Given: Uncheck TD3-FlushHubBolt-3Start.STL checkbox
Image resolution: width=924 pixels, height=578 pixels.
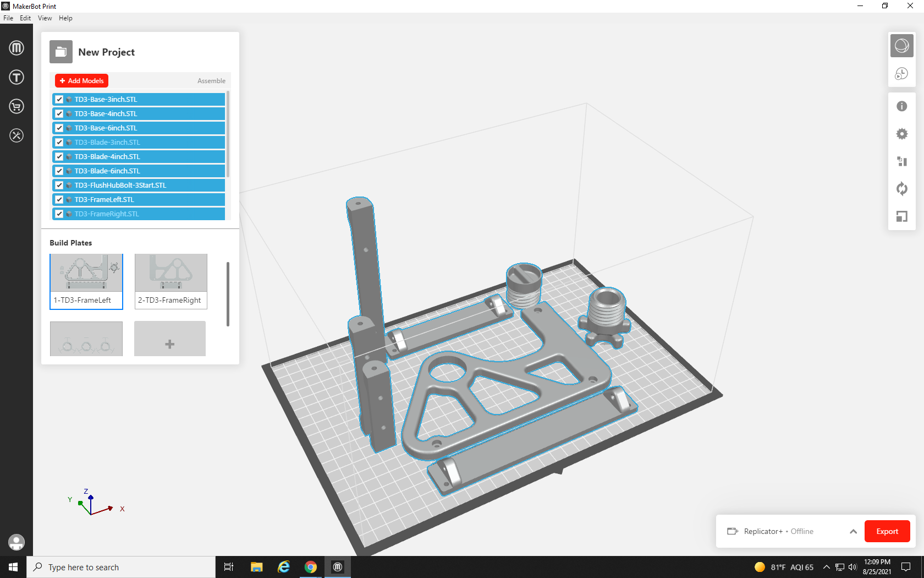Looking at the screenshot, I should click(59, 186).
